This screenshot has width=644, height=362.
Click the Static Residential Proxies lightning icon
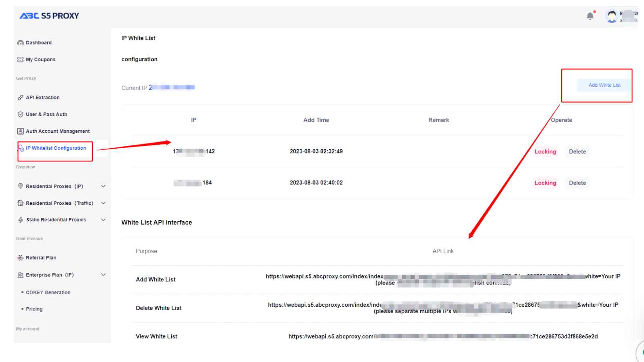20,220
